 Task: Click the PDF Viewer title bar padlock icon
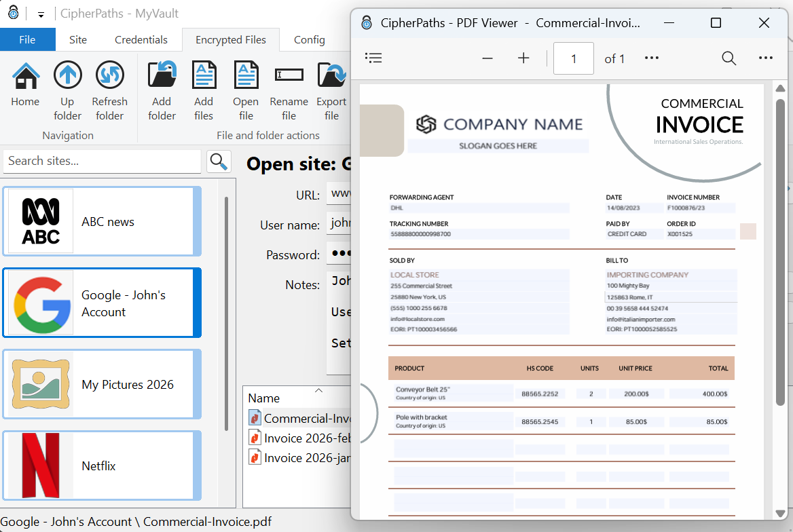click(x=367, y=23)
